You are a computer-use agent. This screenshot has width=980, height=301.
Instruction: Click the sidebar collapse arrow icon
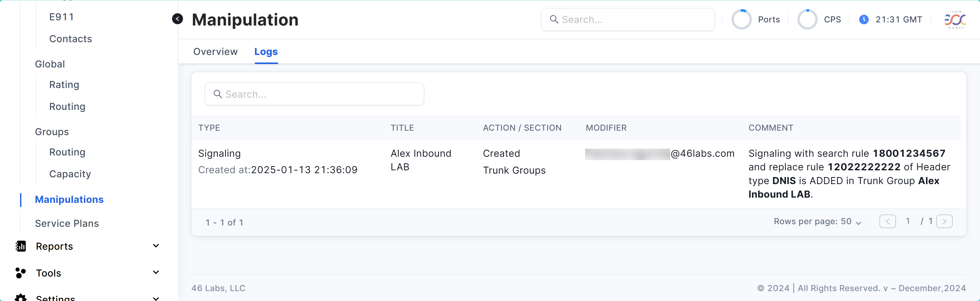(177, 19)
